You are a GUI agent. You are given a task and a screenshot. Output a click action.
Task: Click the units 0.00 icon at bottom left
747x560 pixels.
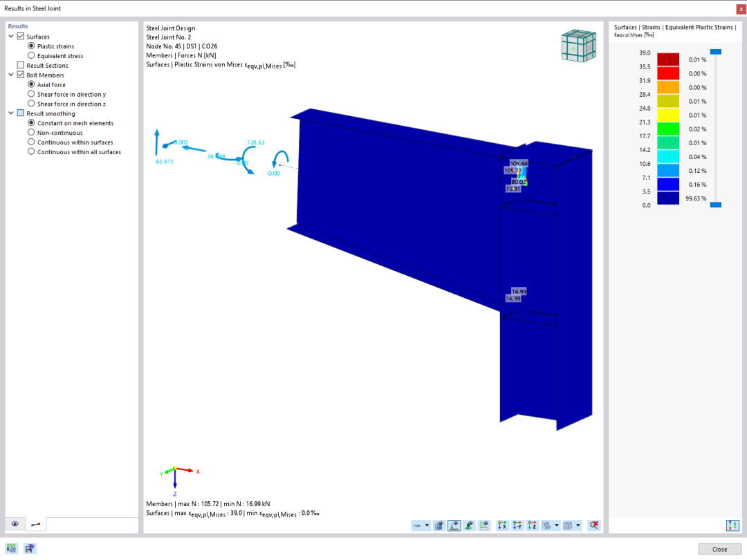pos(11,548)
